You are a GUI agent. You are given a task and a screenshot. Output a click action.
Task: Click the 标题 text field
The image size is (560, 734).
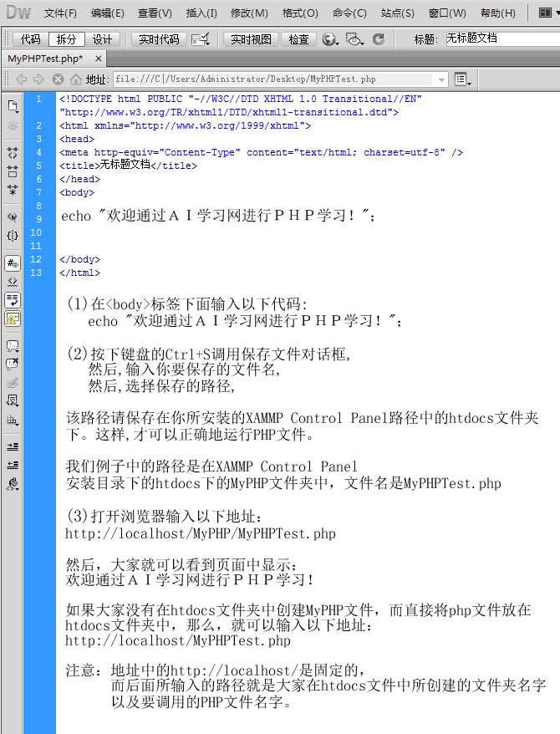tap(501, 39)
